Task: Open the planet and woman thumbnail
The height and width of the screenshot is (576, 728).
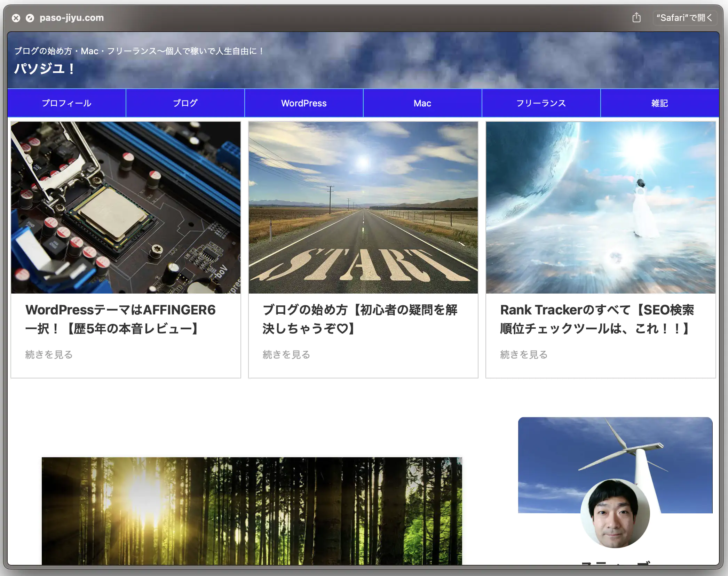Action: pyautogui.click(x=601, y=207)
